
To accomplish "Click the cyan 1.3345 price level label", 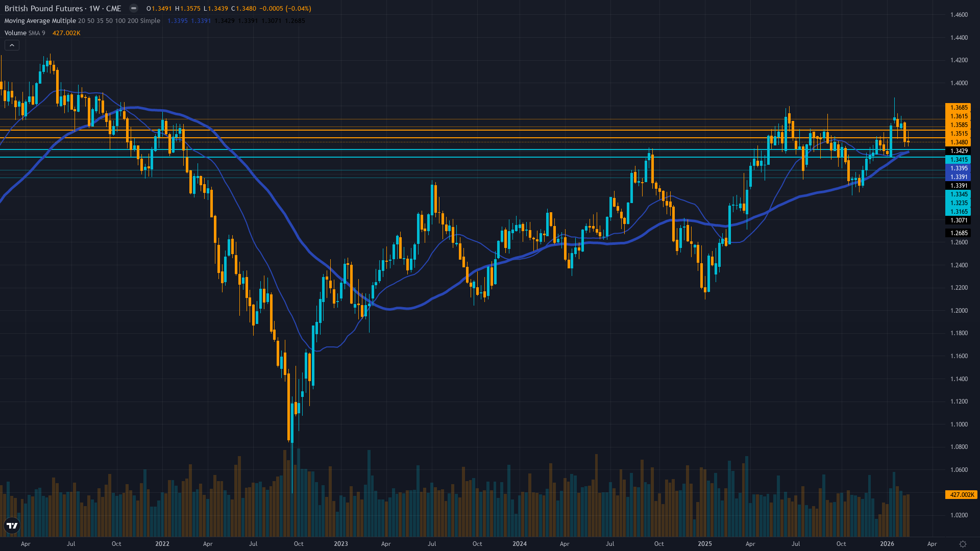I will (x=958, y=194).
